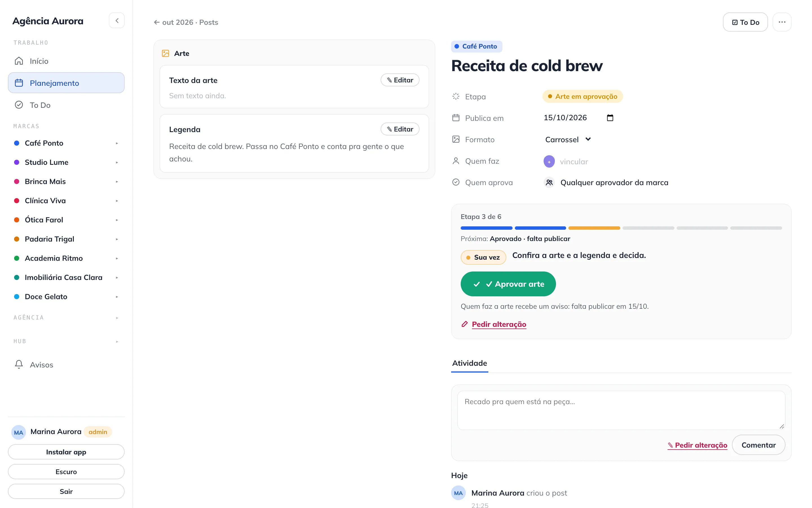The image size is (812, 508).
Task: Expand the Academia Ritmo brand
Action: pyautogui.click(x=117, y=258)
